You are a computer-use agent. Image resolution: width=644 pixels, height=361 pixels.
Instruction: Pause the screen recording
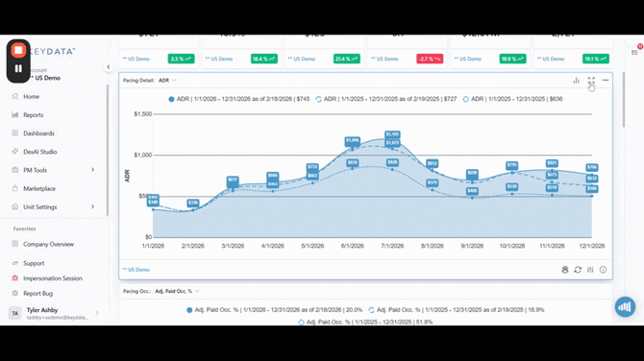tap(18, 68)
